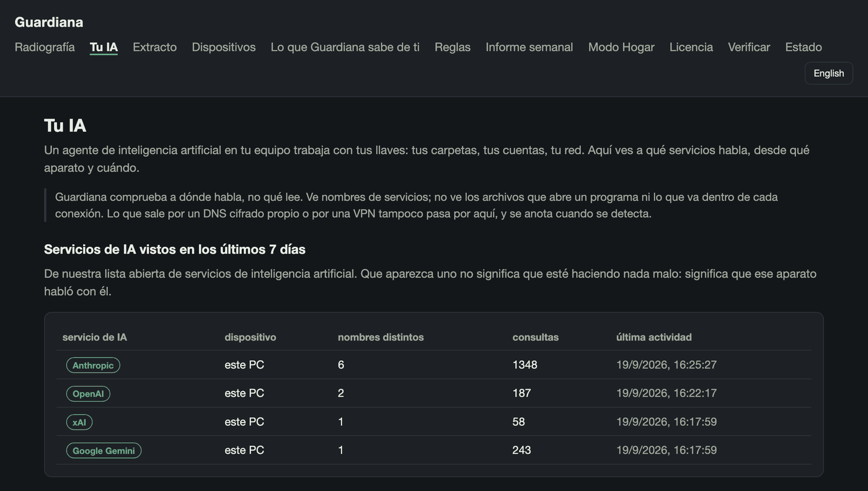Image resolution: width=868 pixels, height=491 pixels.
Task: Click the "De nuestra lista abierta" description paragraph
Action: pos(430,282)
